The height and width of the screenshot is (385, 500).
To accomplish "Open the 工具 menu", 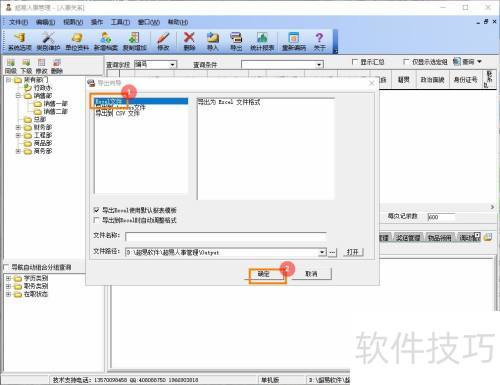I will click(120, 22).
